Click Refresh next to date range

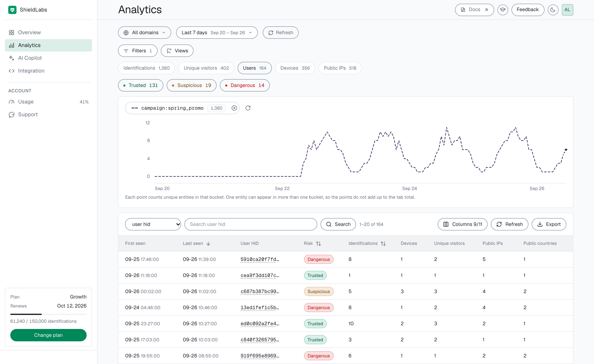click(x=281, y=33)
